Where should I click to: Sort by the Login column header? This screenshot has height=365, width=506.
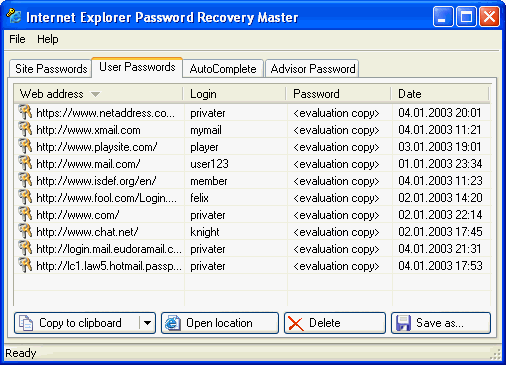(235, 94)
